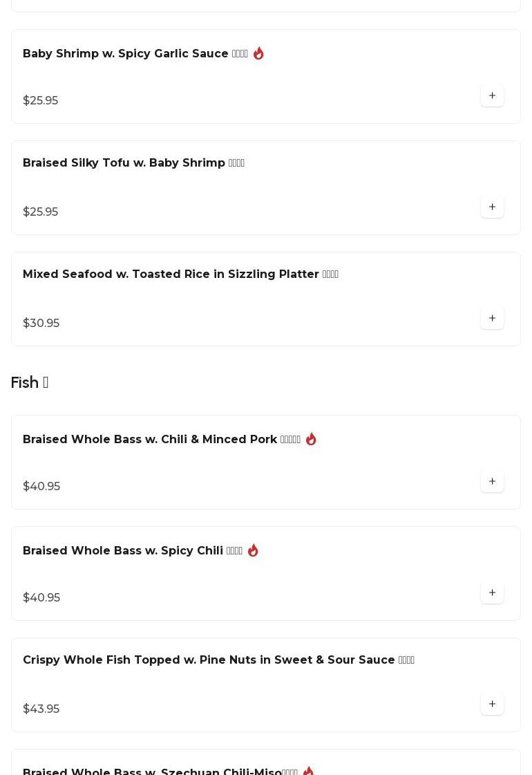Click the $30.95 Mixed Seafood price

(x=41, y=323)
